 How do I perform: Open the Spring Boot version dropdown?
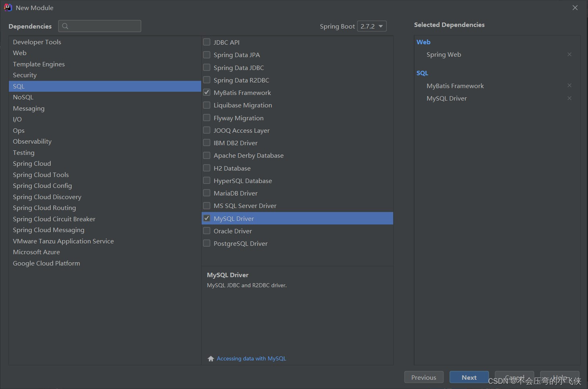(372, 26)
